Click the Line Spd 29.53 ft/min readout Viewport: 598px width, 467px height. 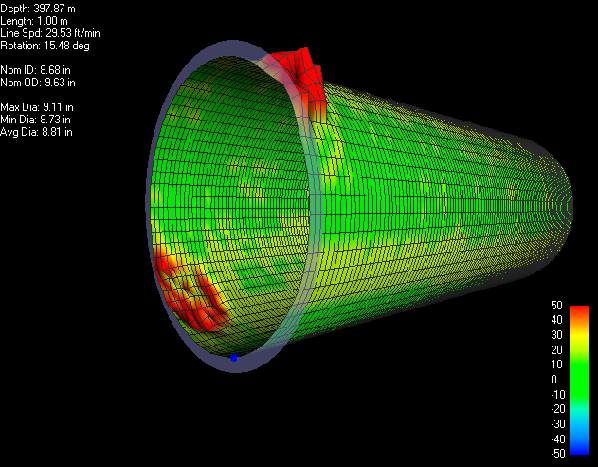50,33
